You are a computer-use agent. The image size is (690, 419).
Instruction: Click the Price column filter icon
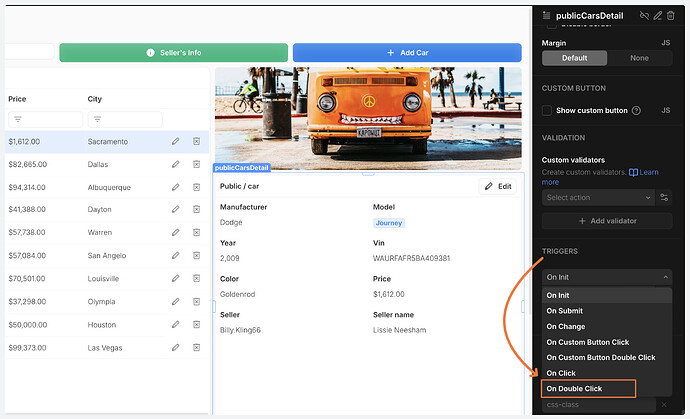point(17,120)
